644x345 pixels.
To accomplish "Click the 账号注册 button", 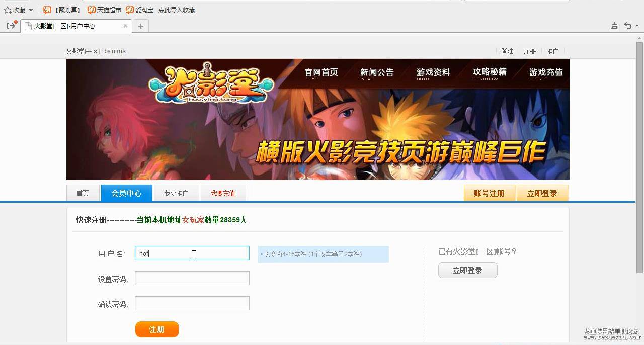I will click(x=490, y=193).
